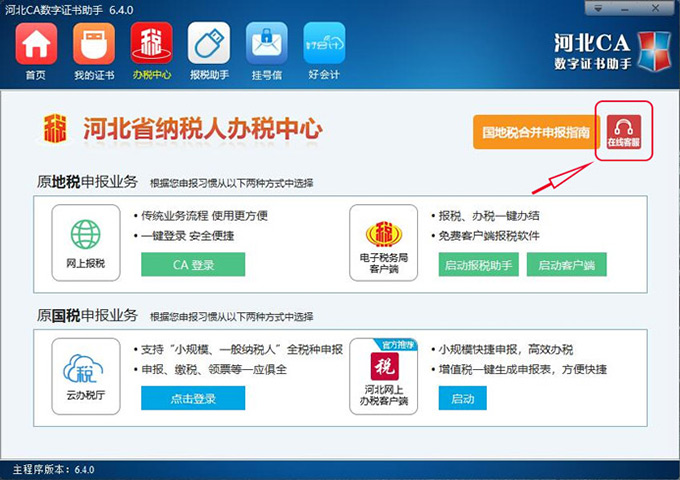The width and height of the screenshot is (680, 480).
Task: Click the 主程序版本: 6.4.0 status text
Action: (53, 470)
